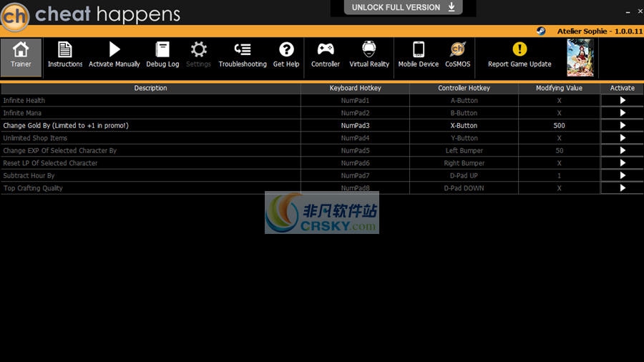
Task: Open the Settings gear icon
Action: coord(199,49)
